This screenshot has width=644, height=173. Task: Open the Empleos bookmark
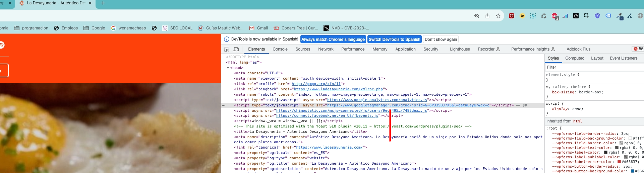pyautogui.click(x=66, y=28)
